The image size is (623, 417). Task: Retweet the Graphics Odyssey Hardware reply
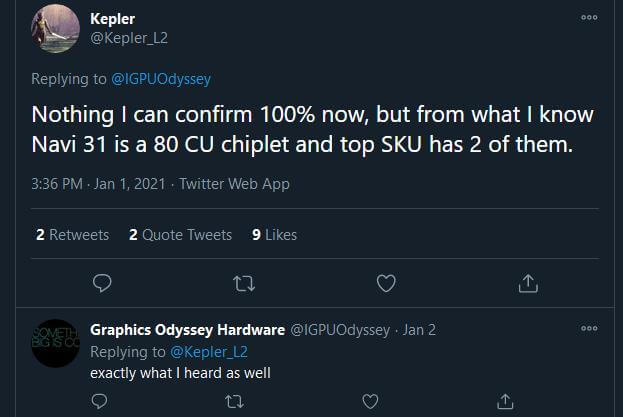[235, 401]
